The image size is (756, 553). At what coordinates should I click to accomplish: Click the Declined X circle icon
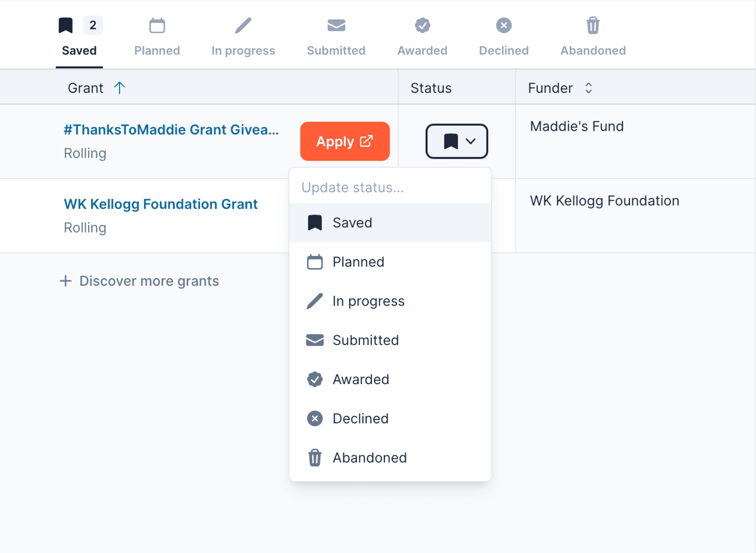[504, 25]
